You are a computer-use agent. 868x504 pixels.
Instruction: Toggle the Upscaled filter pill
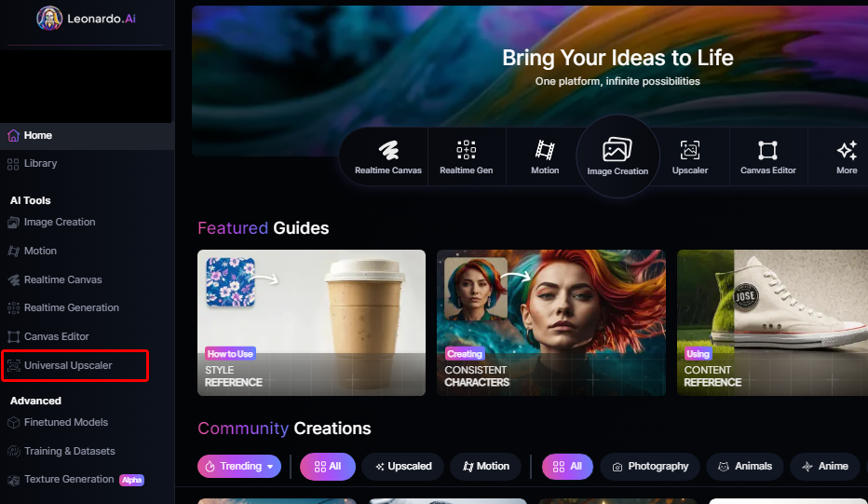coord(403,467)
